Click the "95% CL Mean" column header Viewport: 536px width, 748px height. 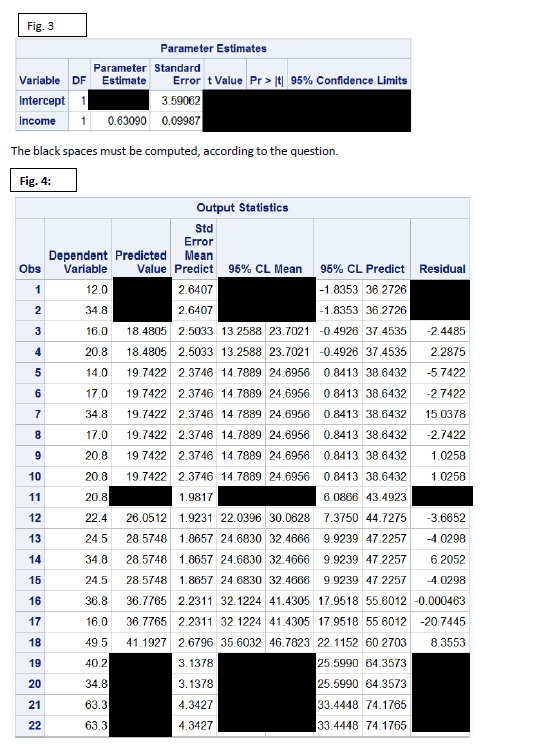tap(265, 269)
